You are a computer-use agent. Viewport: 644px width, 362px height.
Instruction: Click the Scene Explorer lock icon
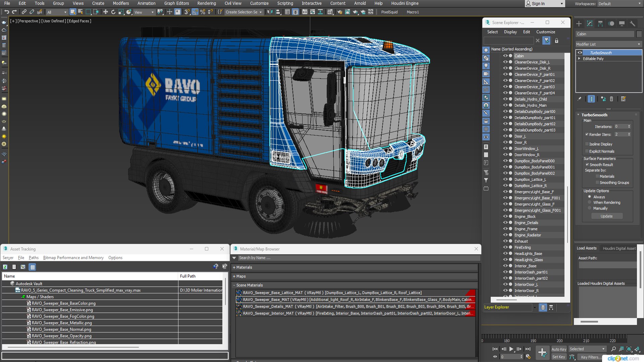[x=557, y=41]
